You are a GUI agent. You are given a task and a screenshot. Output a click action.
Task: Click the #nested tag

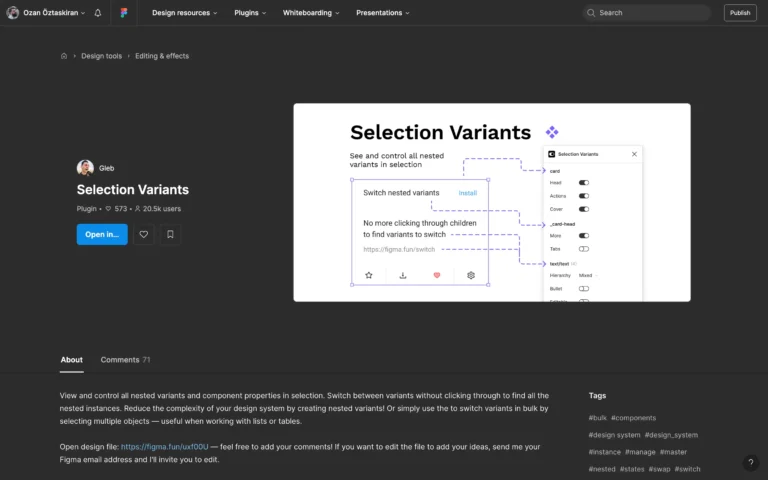coord(602,469)
